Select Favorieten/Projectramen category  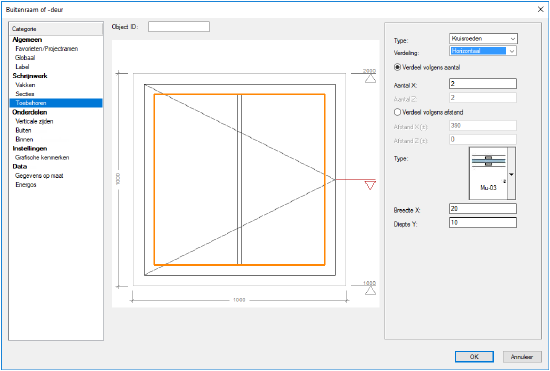coord(46,49)
